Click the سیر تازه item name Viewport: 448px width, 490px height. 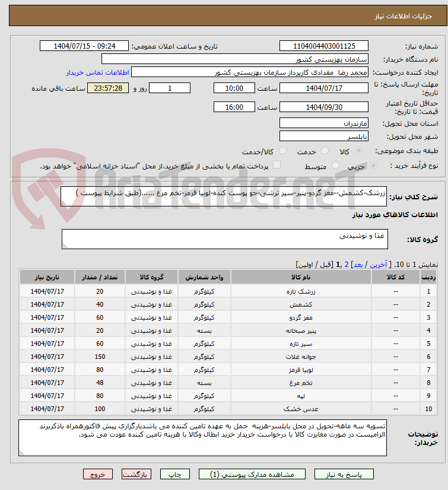coord(301,343)
